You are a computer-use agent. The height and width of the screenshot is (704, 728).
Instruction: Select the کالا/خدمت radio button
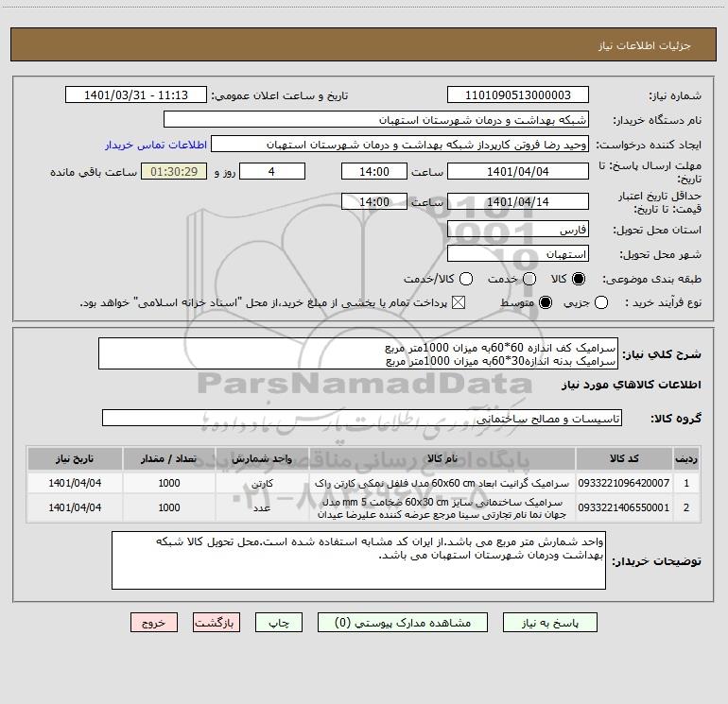[466, 279]
